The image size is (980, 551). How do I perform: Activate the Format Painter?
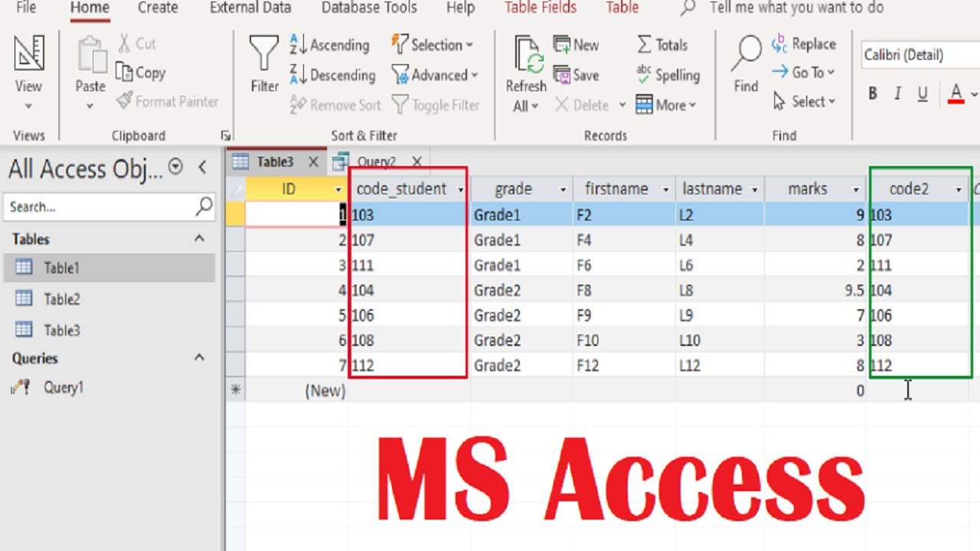[x=167, y=101]
